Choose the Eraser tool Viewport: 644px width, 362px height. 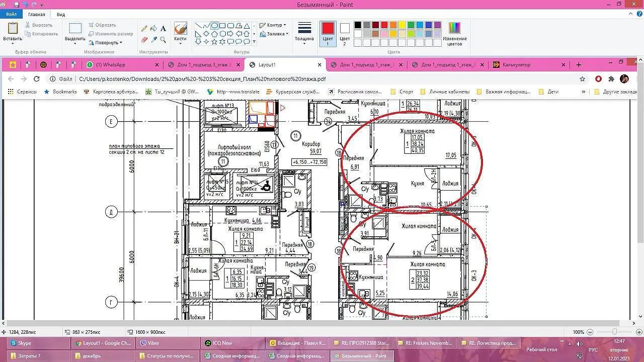[x=144, y=39]
